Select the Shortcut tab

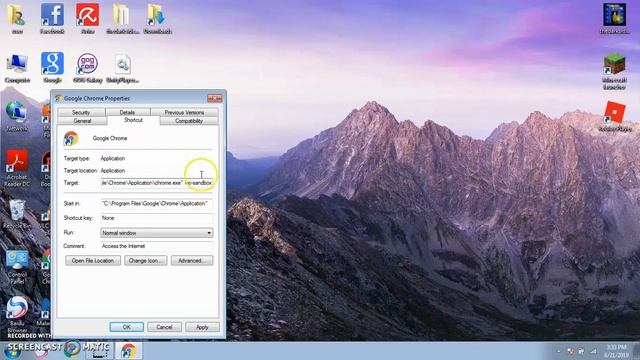[x=133, y=120]
